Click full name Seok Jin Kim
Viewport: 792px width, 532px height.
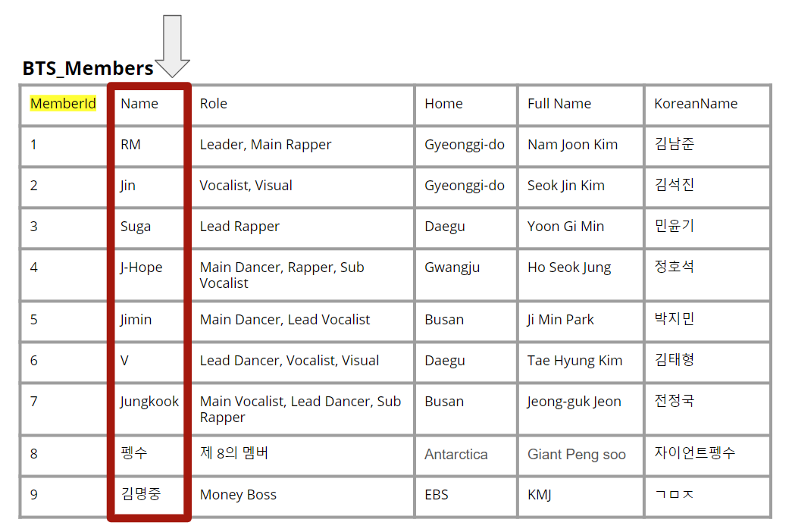coord(565,186)
